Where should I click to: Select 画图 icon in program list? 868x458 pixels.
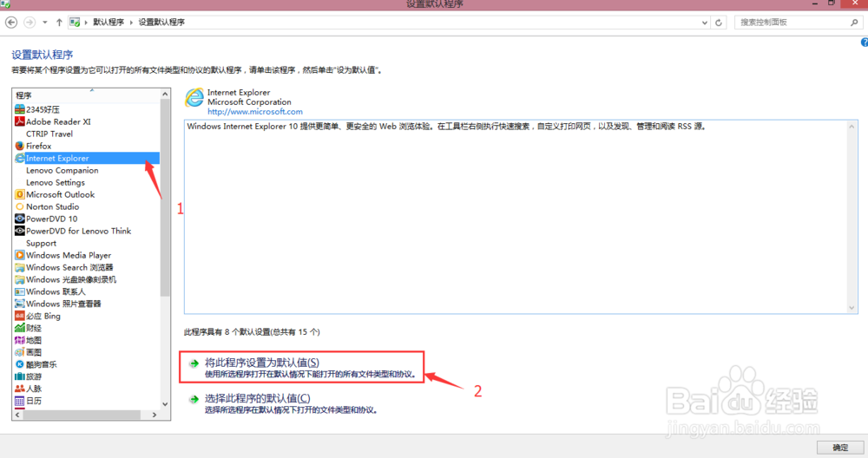pos(19,352)
